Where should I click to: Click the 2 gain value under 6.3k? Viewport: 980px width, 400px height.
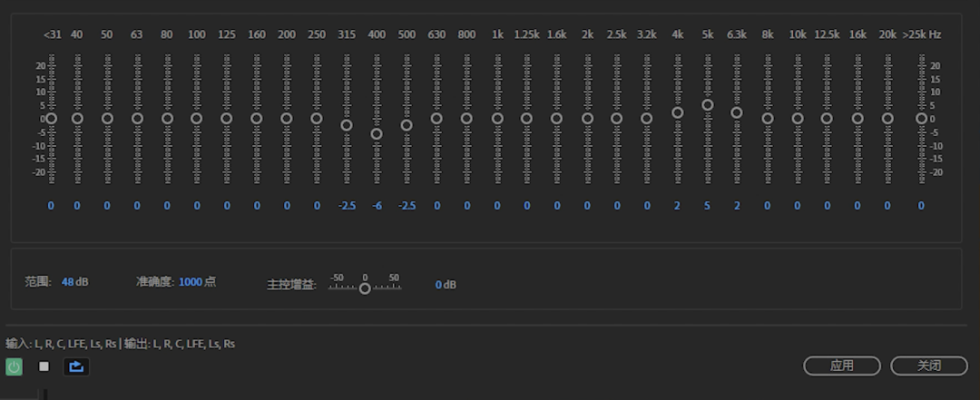(x=737, y=206)
